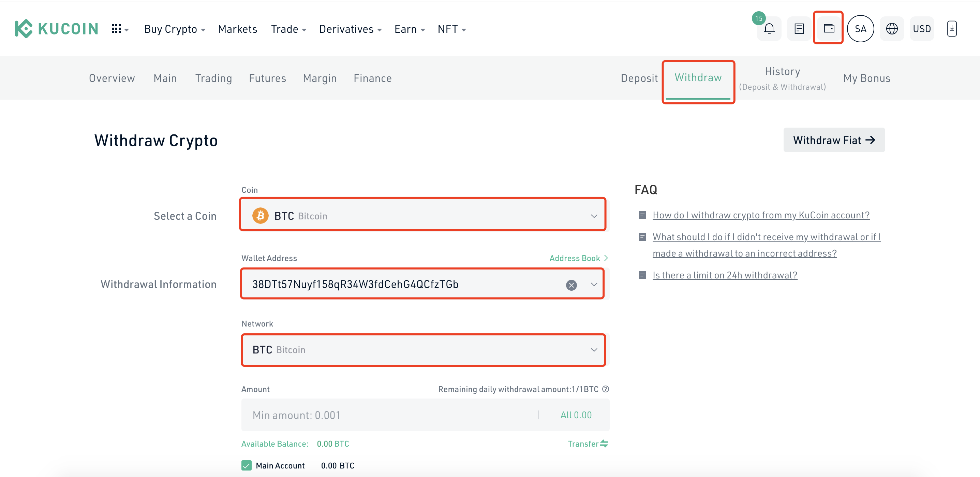This screenshot has width=980, height=477.
Task: Switch to the Main account tab
Action: (x=165, y=78)
